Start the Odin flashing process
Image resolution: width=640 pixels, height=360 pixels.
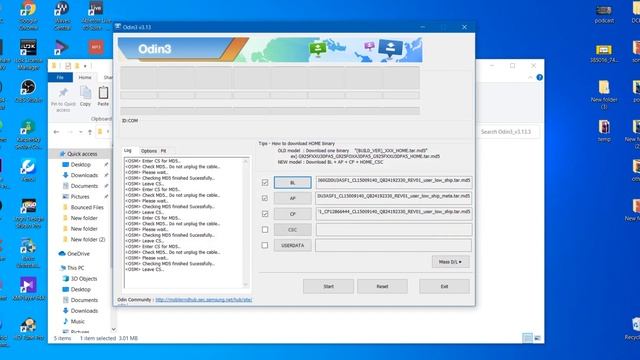click(x=328, y=286)
